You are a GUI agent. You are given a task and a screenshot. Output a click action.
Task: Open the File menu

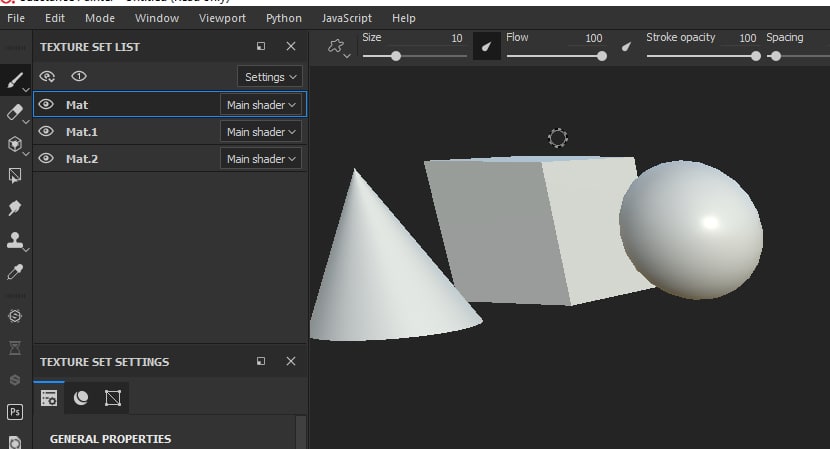click(x=16, y=18)
